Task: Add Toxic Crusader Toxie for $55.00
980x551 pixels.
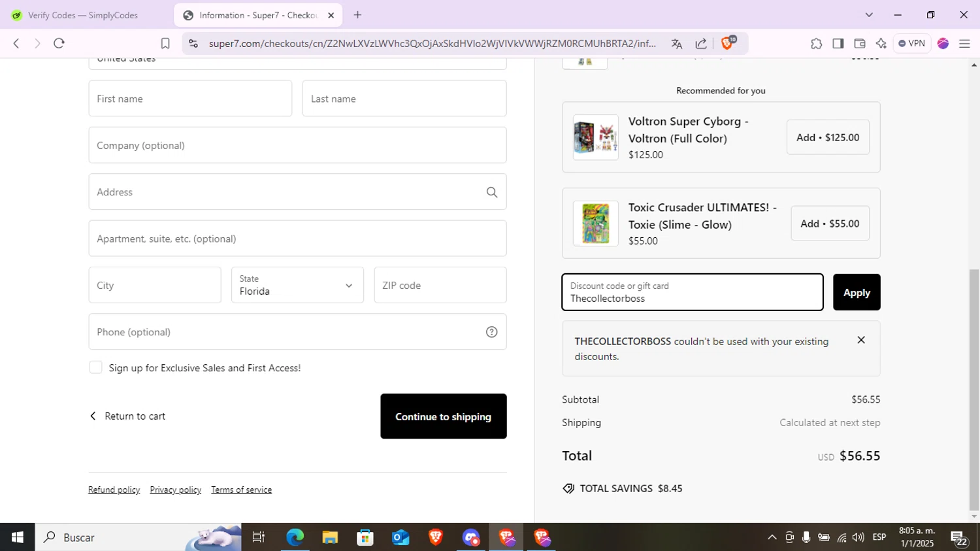Action: [x=830, y=224]
